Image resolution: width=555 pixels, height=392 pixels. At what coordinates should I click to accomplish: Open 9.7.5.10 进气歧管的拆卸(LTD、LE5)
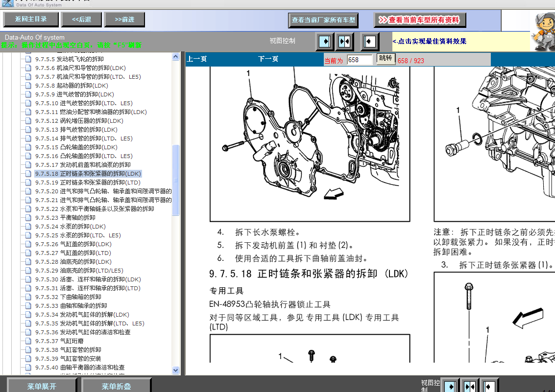[x=84, y=103]
